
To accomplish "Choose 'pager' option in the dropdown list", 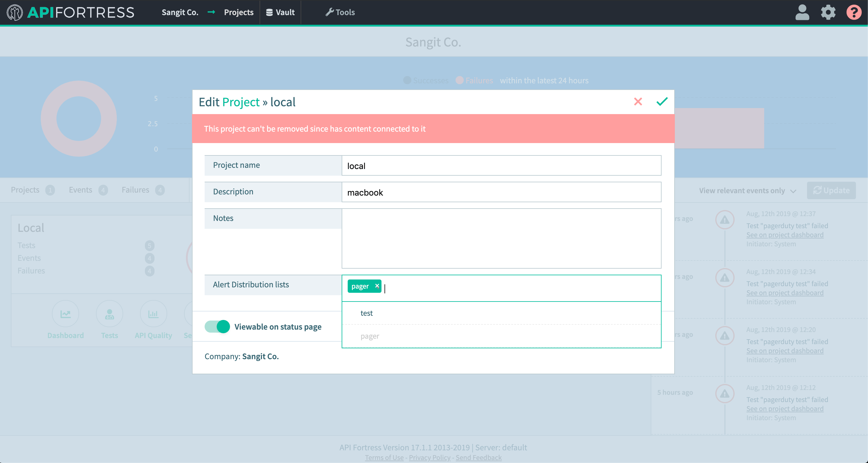I will 370,336.
